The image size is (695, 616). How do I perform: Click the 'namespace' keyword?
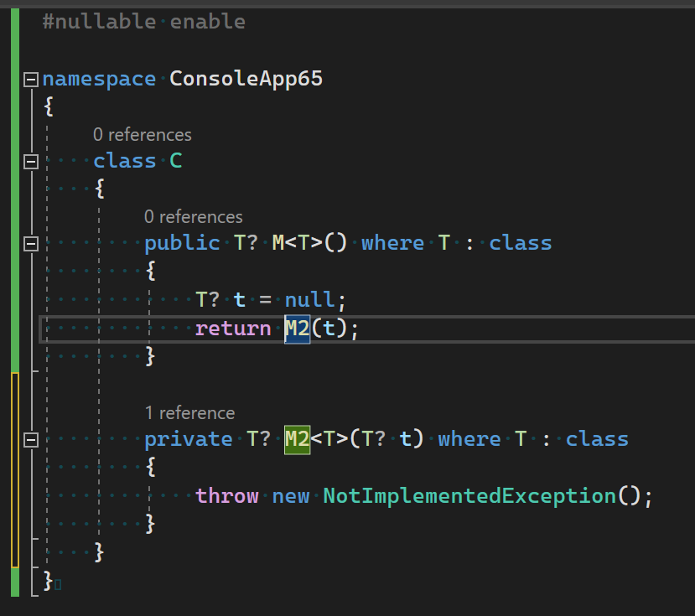tap(99, 80)
